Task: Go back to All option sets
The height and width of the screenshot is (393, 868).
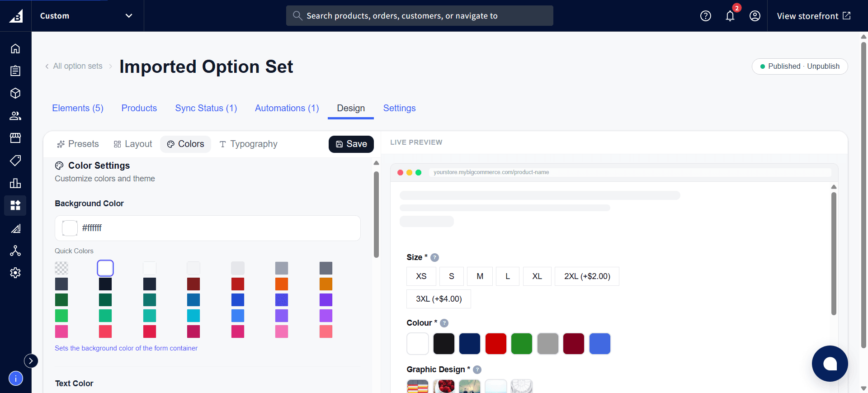Action: pyautogui.click(x=74, y=66)
